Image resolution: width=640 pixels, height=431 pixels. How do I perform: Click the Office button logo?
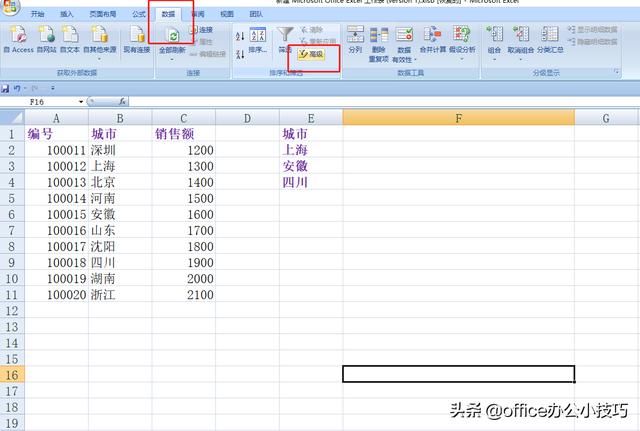[x=10, y=6]
